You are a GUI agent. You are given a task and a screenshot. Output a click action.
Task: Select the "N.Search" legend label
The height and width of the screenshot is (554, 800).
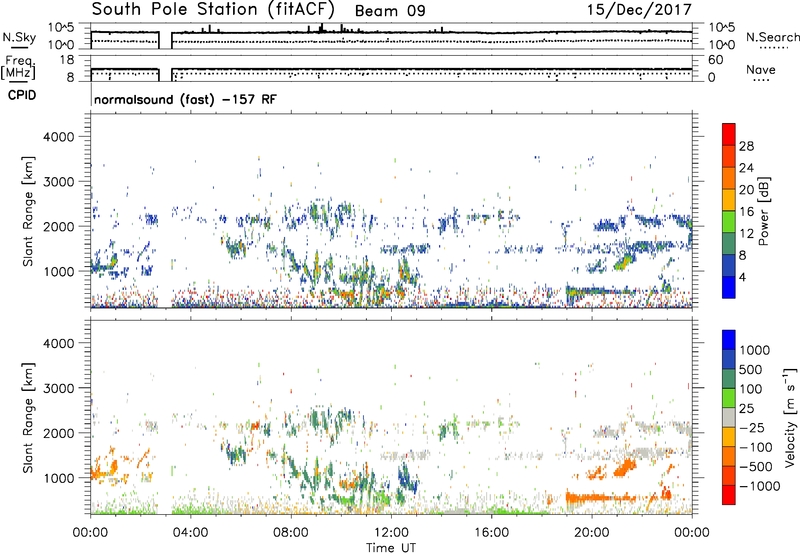click(x=772, y=37)
